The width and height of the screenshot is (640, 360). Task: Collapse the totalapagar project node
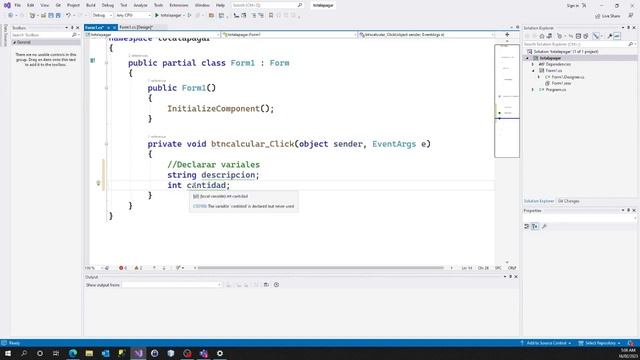coord(527,58)
